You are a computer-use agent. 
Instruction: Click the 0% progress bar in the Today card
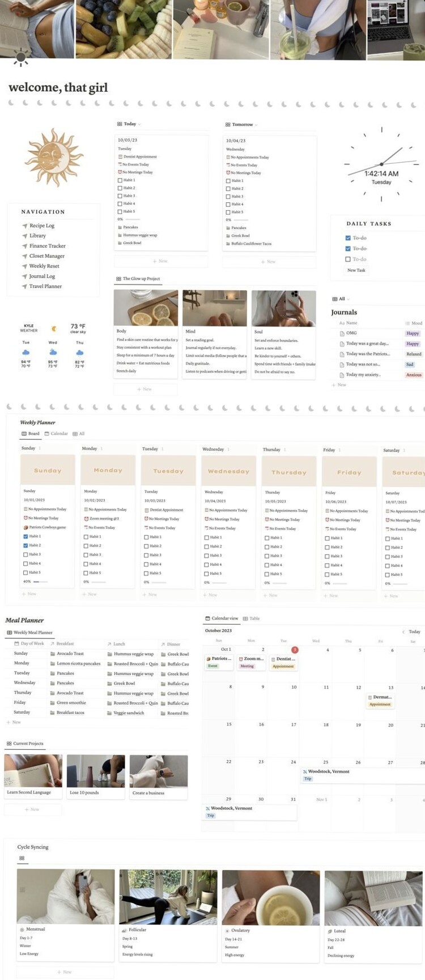(133, 219)
